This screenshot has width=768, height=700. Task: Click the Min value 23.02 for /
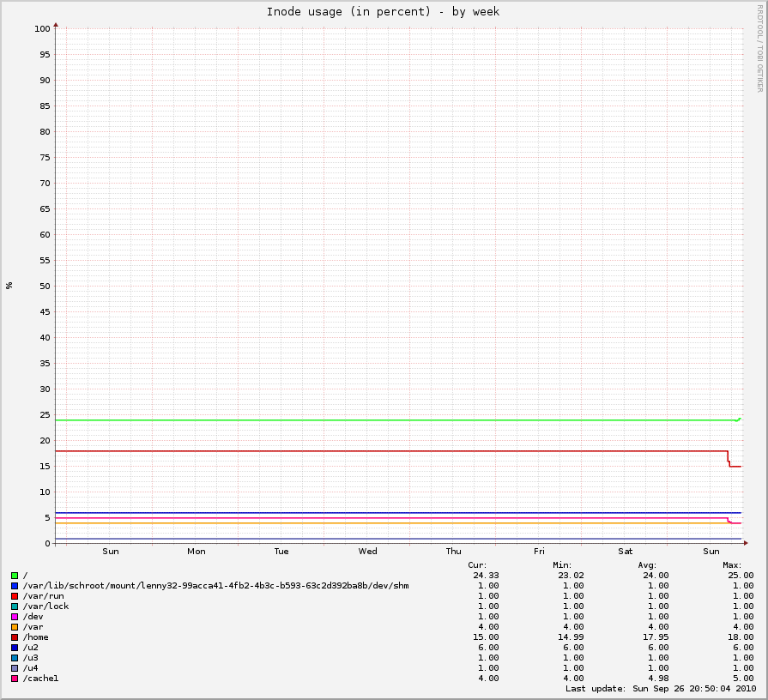click(x=571, y=576)
